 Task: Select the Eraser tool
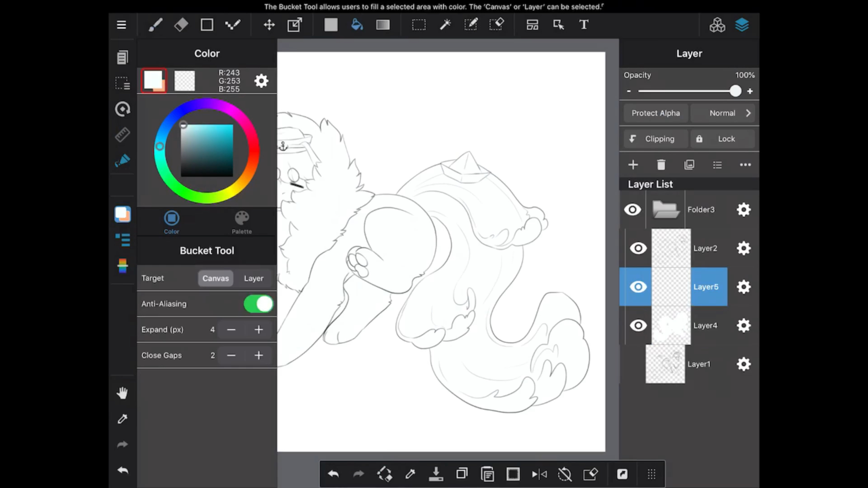click(181, 25)
